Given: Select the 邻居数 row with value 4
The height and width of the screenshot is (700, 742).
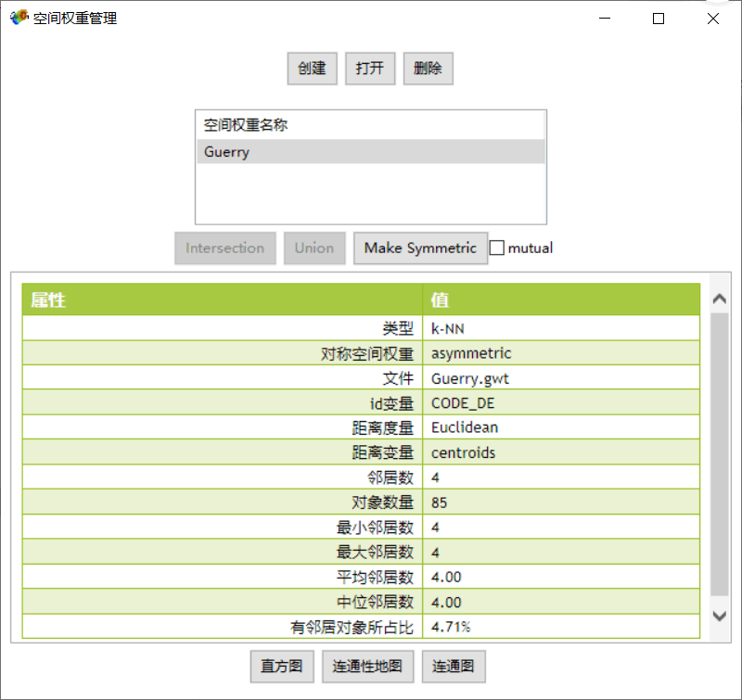Looking at the screenshot, I should [x=371, y=477].
